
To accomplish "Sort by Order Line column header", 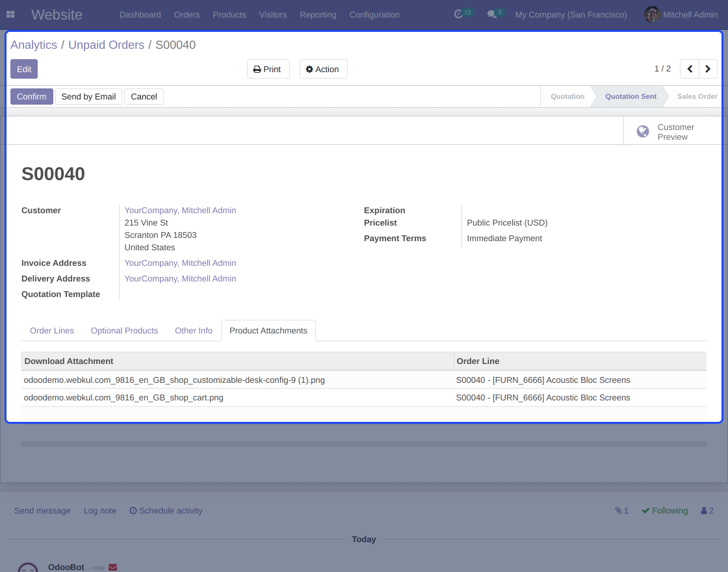I will 580,361.
